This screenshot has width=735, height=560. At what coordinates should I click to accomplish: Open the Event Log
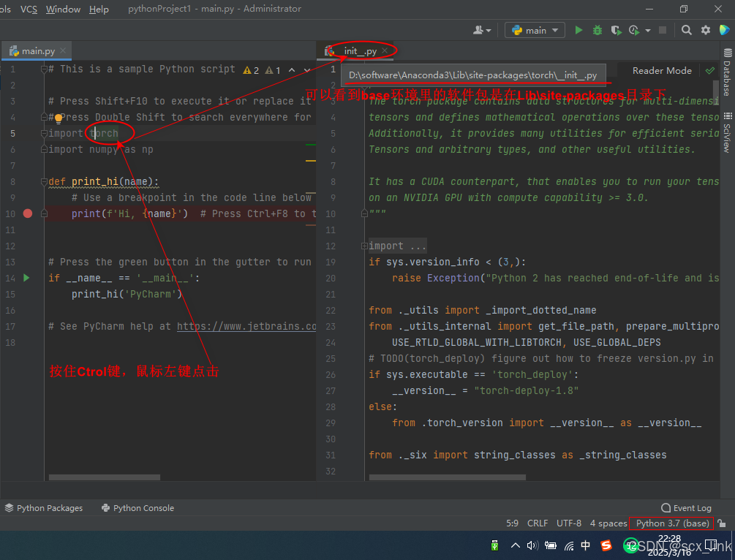pos(686,508)
